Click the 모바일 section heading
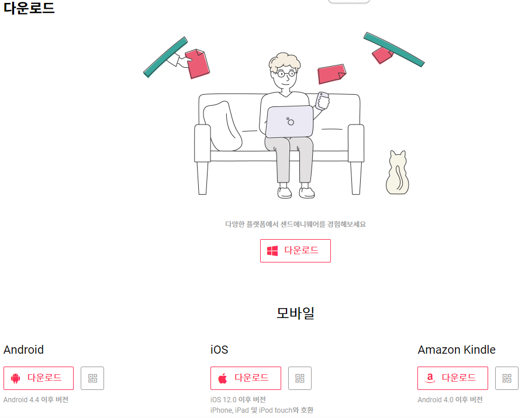532x418 pixels. [x=295, y=313]
